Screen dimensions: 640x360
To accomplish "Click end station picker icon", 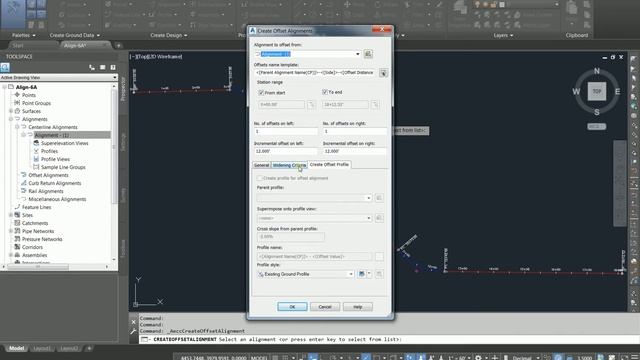I will [375, 105].
